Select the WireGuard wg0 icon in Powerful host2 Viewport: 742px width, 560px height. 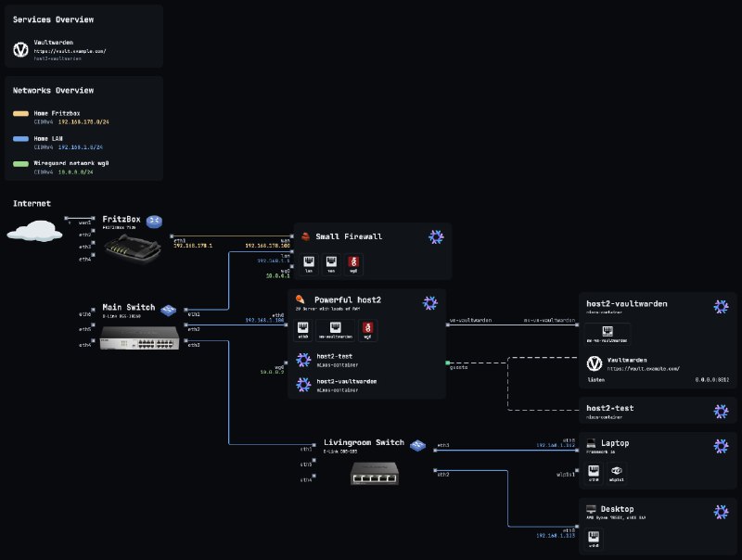point(367,330)
